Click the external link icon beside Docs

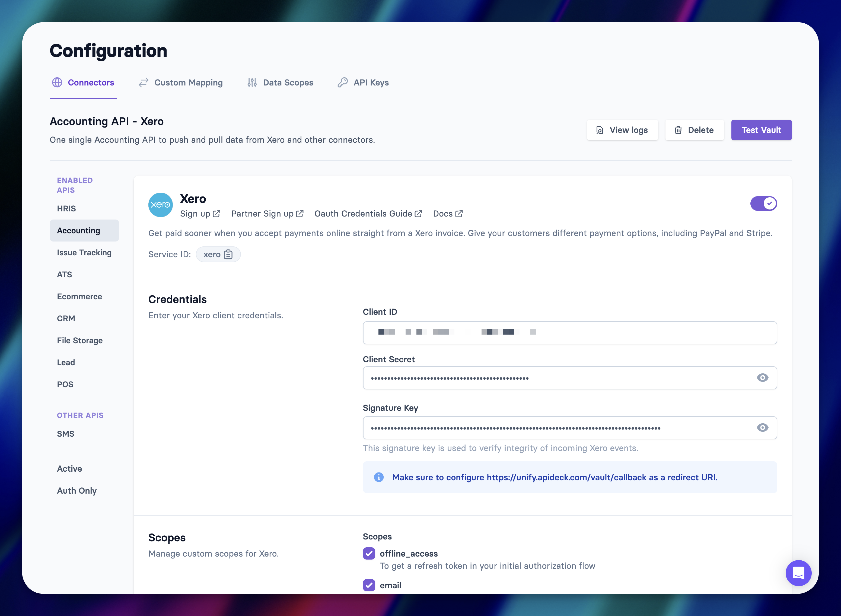point(459,214)
